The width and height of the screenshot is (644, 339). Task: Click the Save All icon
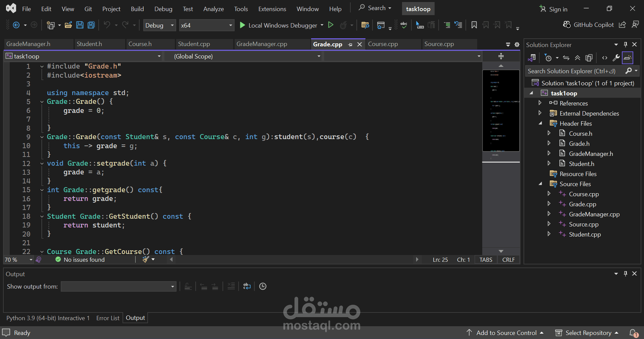tap(91, 25)
